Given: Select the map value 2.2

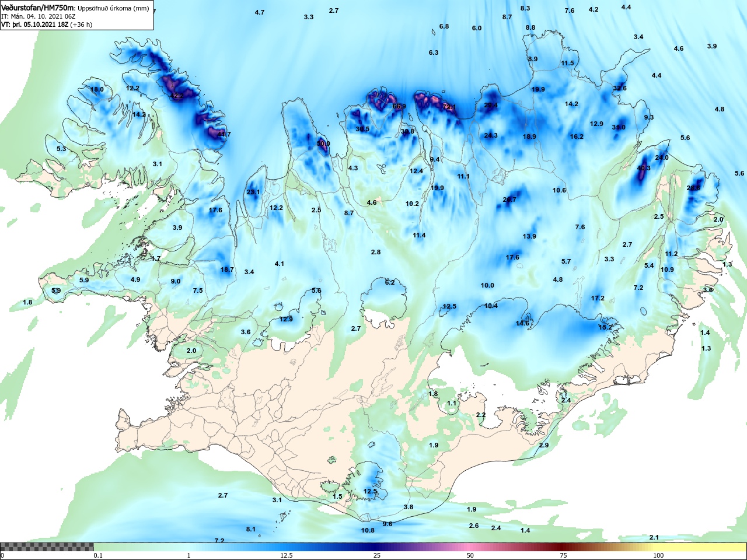Looking at the screenshot, I should 481,415.
